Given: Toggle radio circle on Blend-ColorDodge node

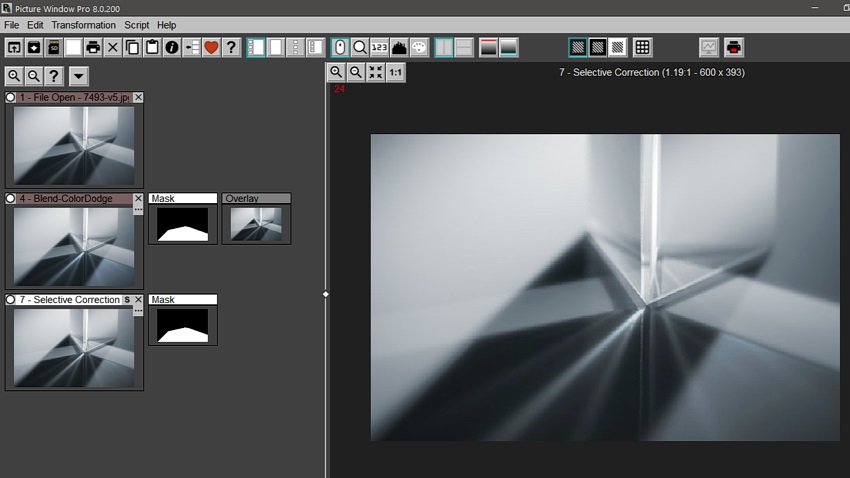Looking at the screenshot, I should 10,199.
